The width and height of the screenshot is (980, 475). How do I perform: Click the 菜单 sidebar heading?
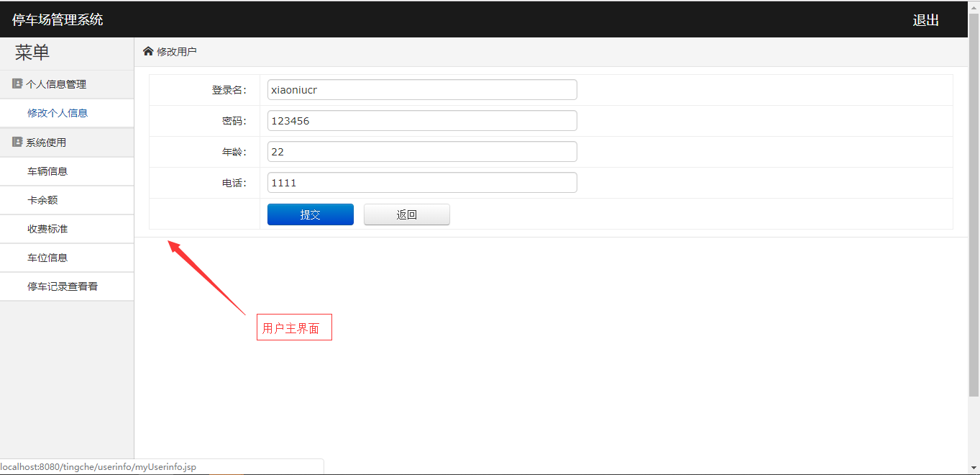tap(32, 53)
